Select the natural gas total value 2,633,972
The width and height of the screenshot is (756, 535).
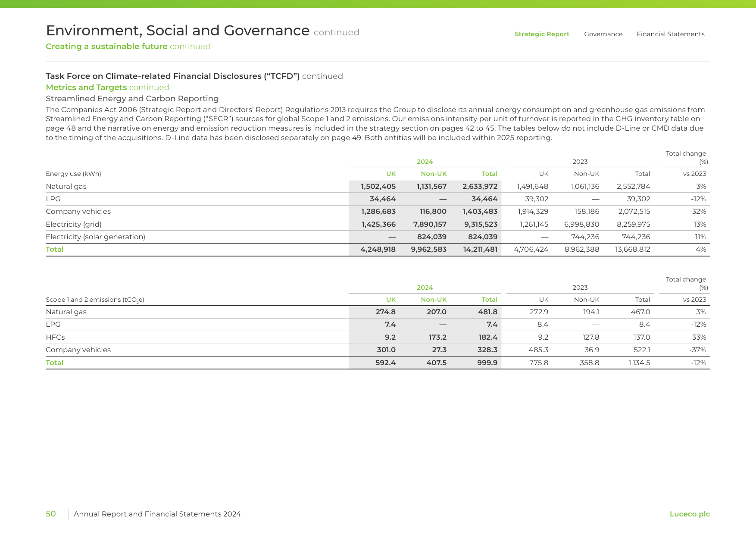(x=480, y=186)
